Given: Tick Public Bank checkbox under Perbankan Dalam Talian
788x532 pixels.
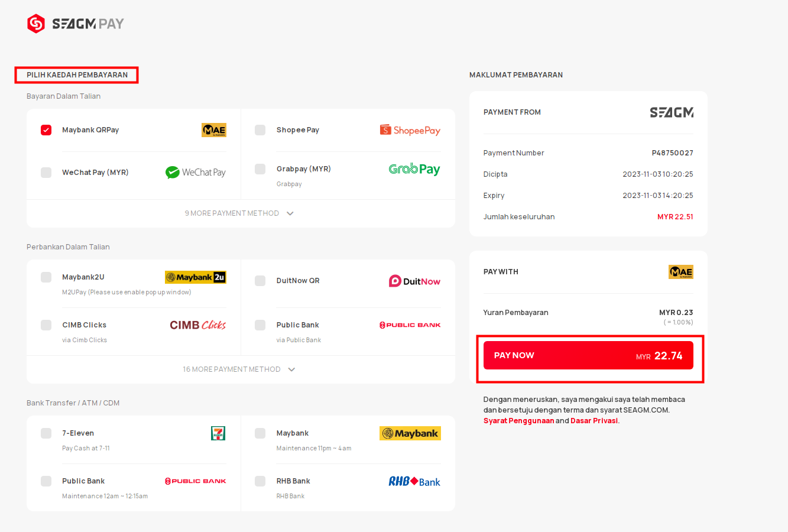Looking at the screenshot, I should coord(260,325).
